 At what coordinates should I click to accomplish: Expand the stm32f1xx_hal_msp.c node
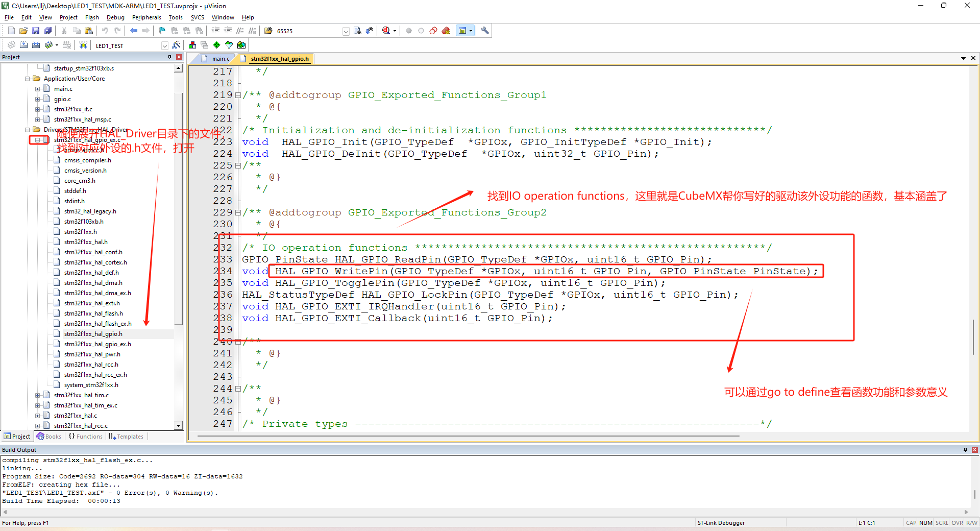point(37,119)
